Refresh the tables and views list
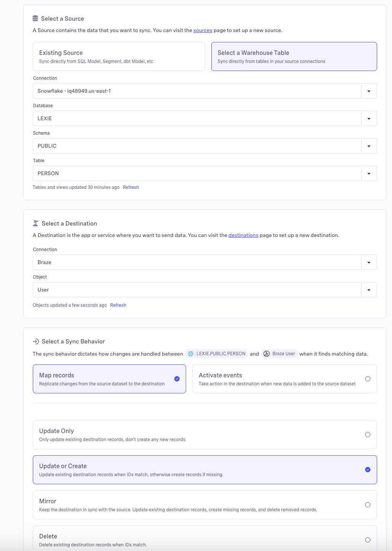The width and height of the screenshot is (392, 551). [131, 187]
